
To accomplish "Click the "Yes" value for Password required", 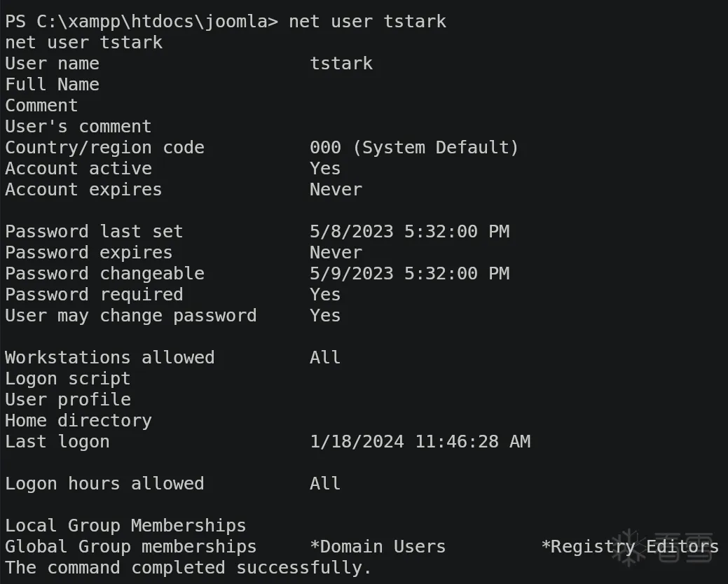I will tap(325, 294).
